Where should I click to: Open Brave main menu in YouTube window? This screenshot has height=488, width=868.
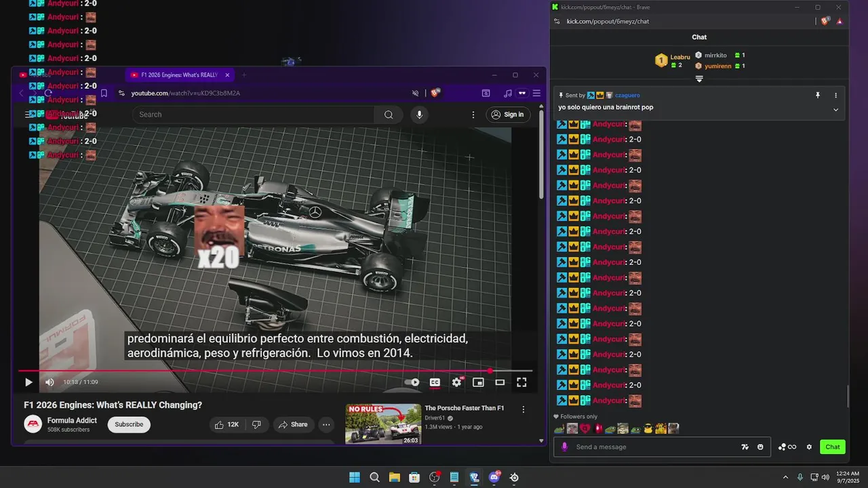coord(536,93)
